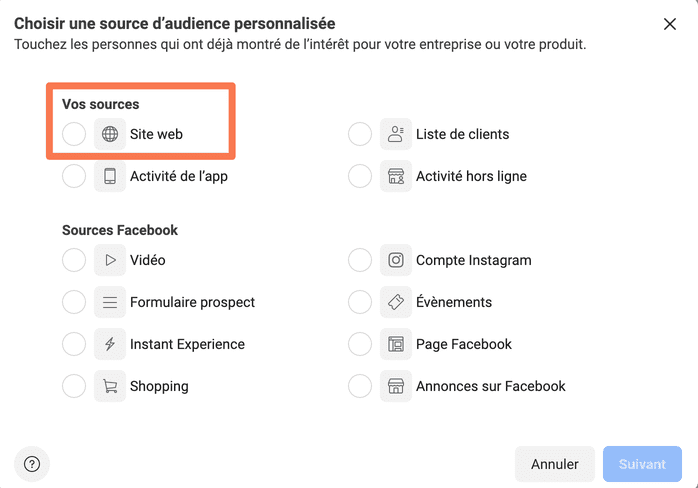Open help with the question mark icon
The image size is (698, 488).
32,464
